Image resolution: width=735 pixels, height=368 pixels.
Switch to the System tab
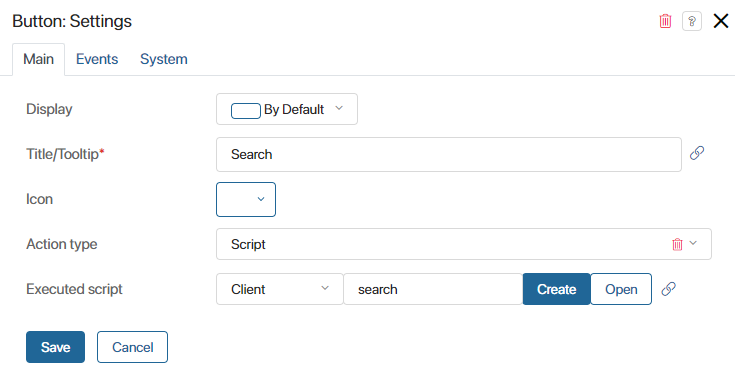pyautogui.click(x=164, y=59)
